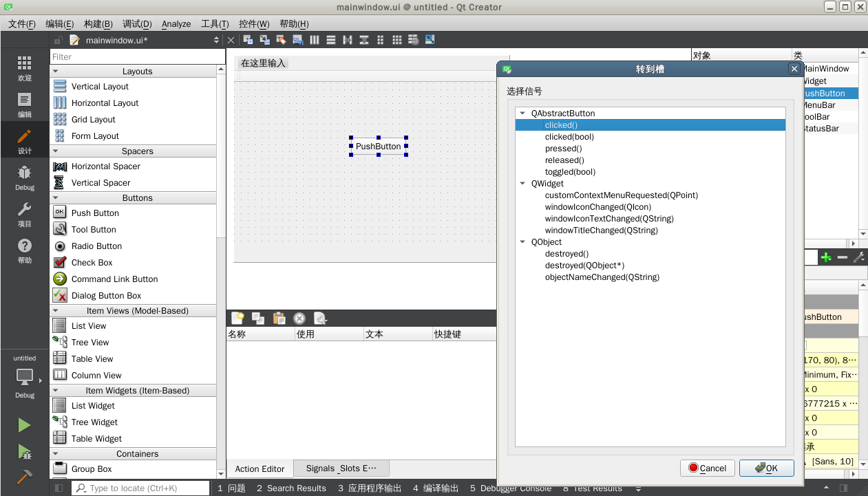Screen dimensions: 868x496
Task: Collapse the QAbstractButton signal group
Action: point(523,114)
